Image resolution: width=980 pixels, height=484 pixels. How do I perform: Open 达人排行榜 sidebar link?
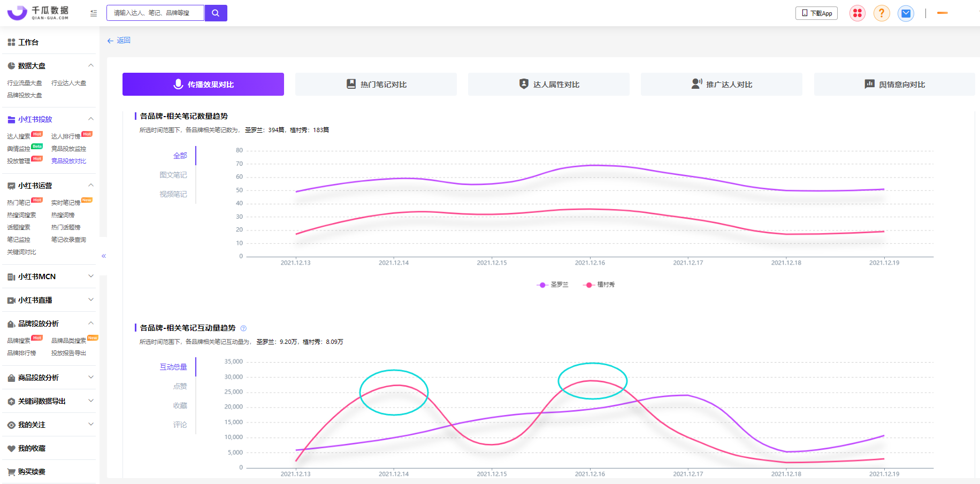pyautogui.click(x=66, y=136)
